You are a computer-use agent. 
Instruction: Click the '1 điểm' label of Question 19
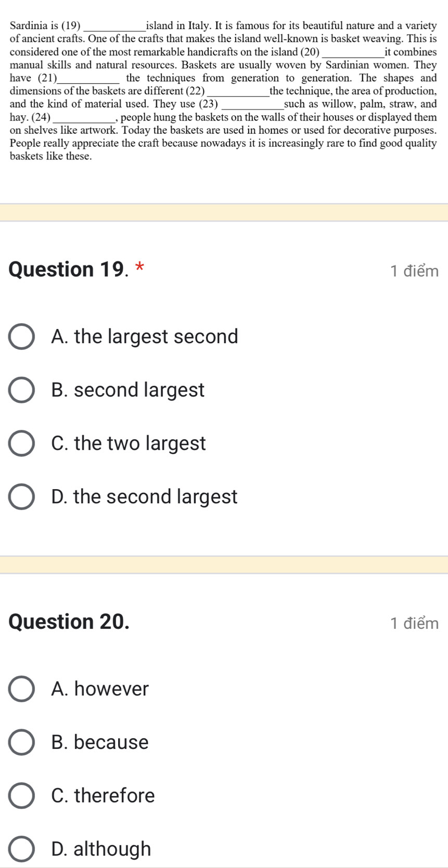(x=414, y=271)
